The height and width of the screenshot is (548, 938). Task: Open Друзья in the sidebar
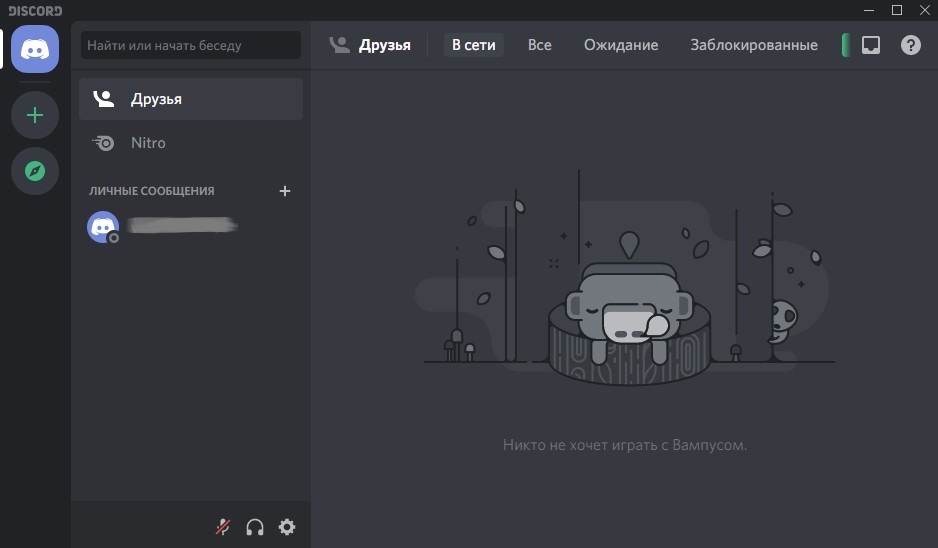tap(191, 99)
